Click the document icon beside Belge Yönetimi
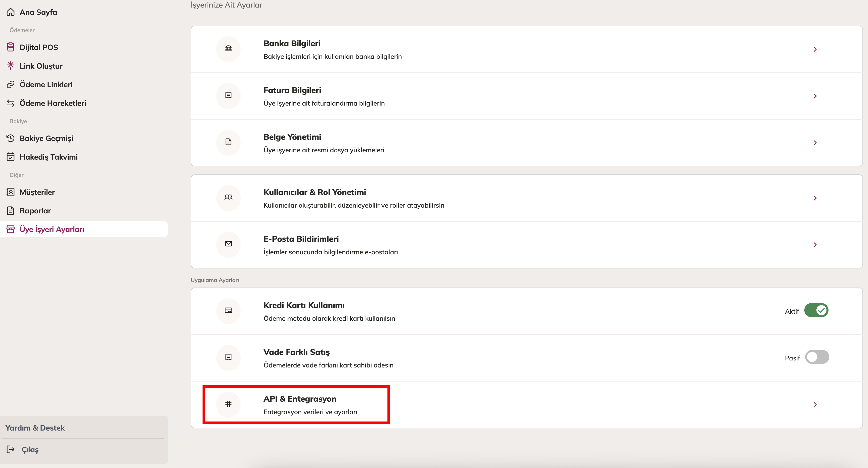This screenshot has width=868, height=468. click(228, 142)
